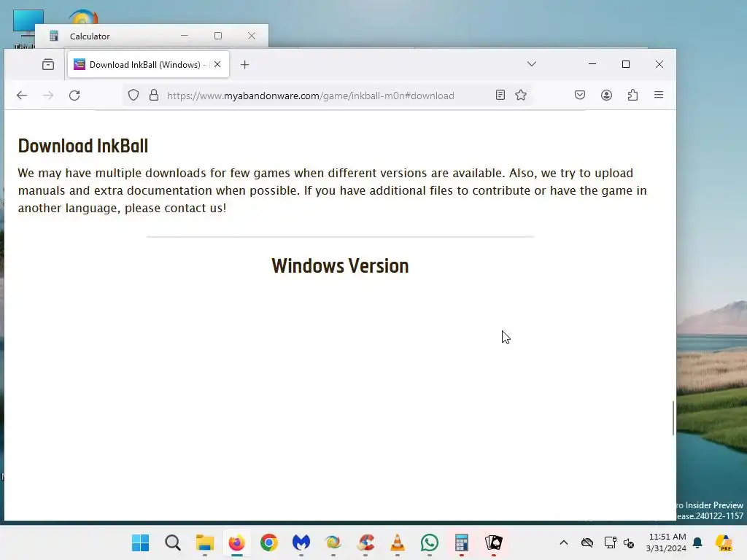The width and height of the screenshot is (747, 560).
Task: Expand the list all tabs chevron
Action: (x=532, y=64)
